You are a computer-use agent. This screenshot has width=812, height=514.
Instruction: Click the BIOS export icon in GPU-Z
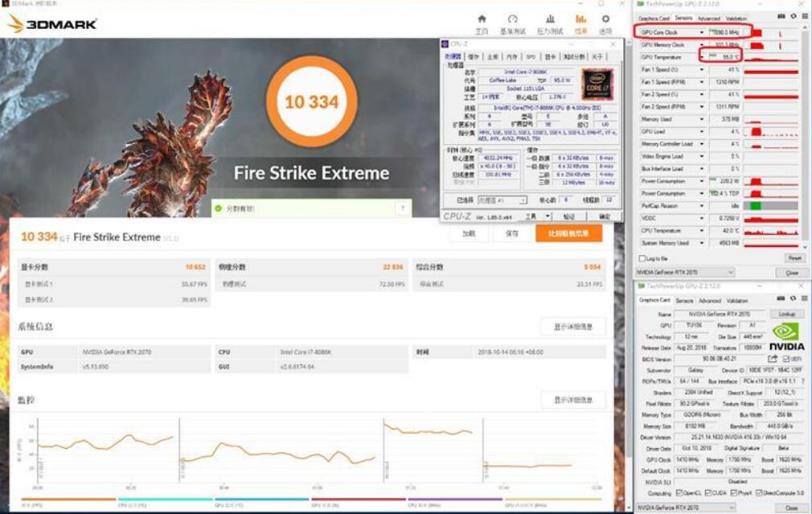[773, 359]
